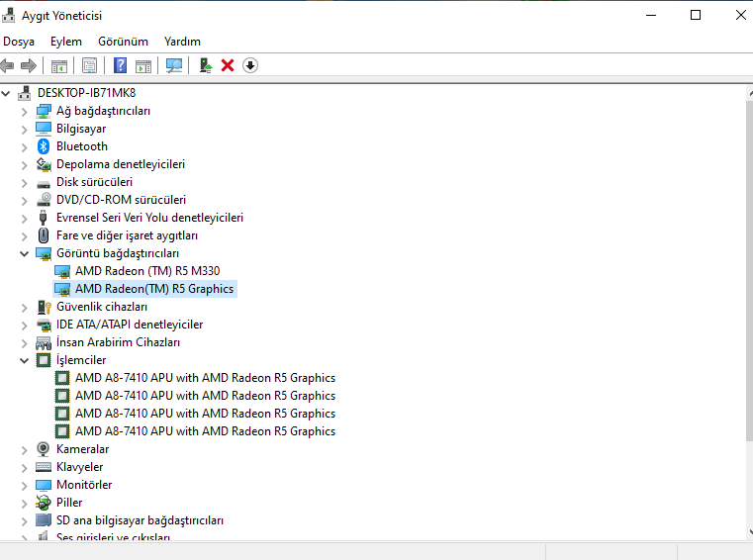Select Piller label

69,503
